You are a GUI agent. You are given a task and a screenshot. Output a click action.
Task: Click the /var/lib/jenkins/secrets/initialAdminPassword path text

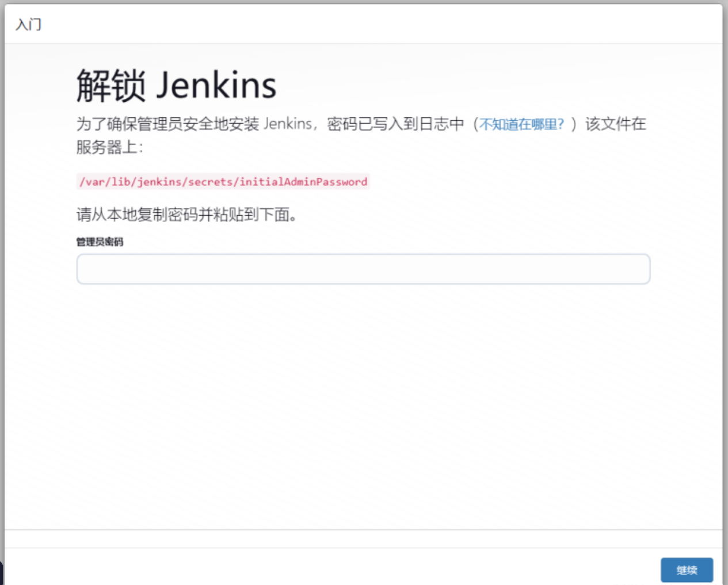[223, 182]
